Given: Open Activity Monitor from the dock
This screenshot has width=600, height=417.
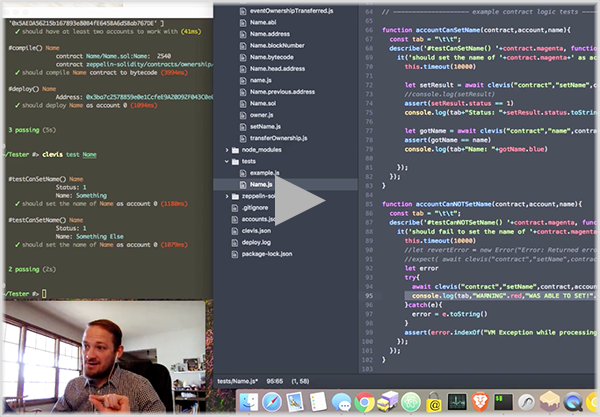Looking at the screenshot, I should [457, 402].
